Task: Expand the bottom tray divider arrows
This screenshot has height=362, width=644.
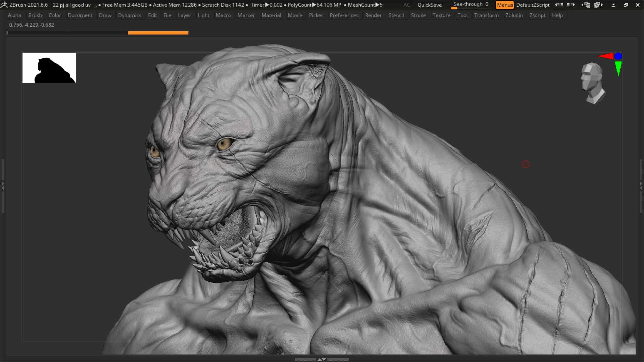Action: [x=322, y=359]
